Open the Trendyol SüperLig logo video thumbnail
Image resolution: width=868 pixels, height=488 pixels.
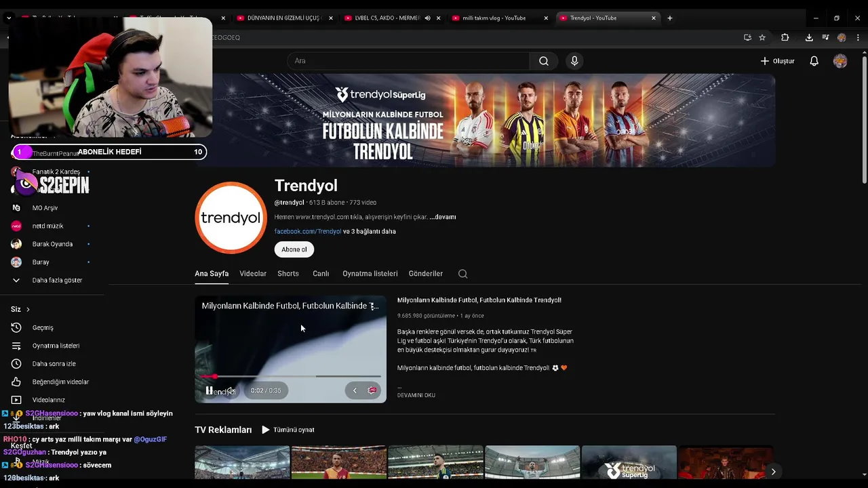[629, 462]
